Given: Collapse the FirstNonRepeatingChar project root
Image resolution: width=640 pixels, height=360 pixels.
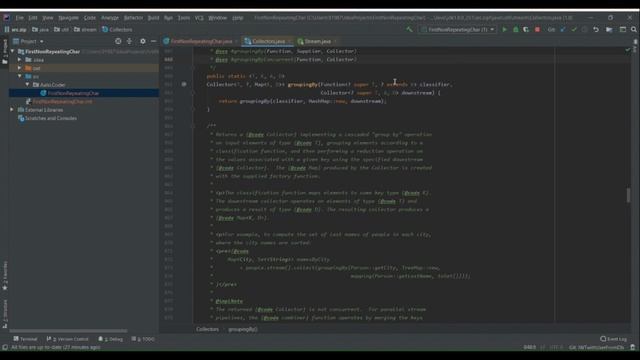Looking at the screenshot, I should (x=13, y=51).
